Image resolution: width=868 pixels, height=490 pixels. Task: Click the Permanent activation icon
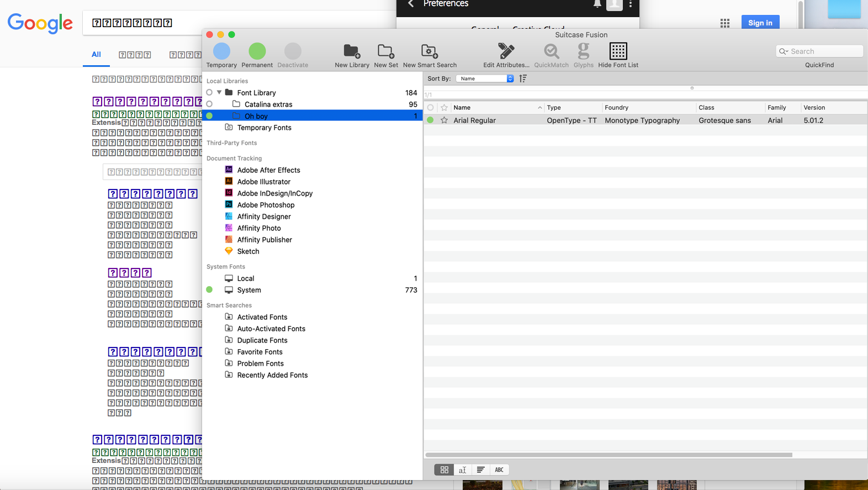point(257,51)
